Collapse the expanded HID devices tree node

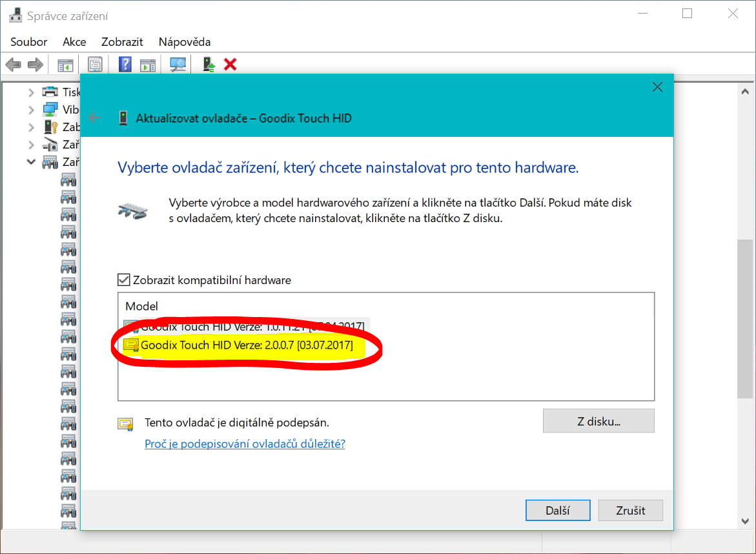31,162
